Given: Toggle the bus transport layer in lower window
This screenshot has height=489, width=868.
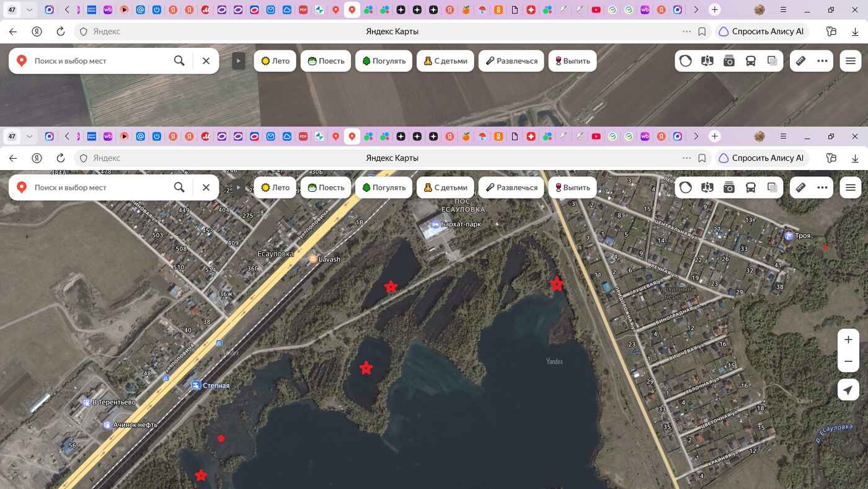Looking at the screenshot, I should click(751, 187).
